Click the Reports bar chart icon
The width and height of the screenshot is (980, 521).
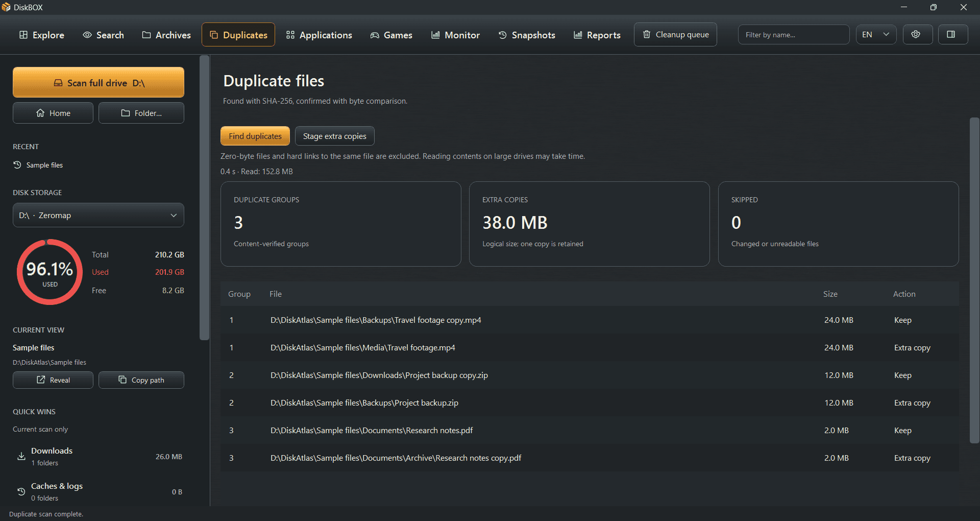point(578,35)
